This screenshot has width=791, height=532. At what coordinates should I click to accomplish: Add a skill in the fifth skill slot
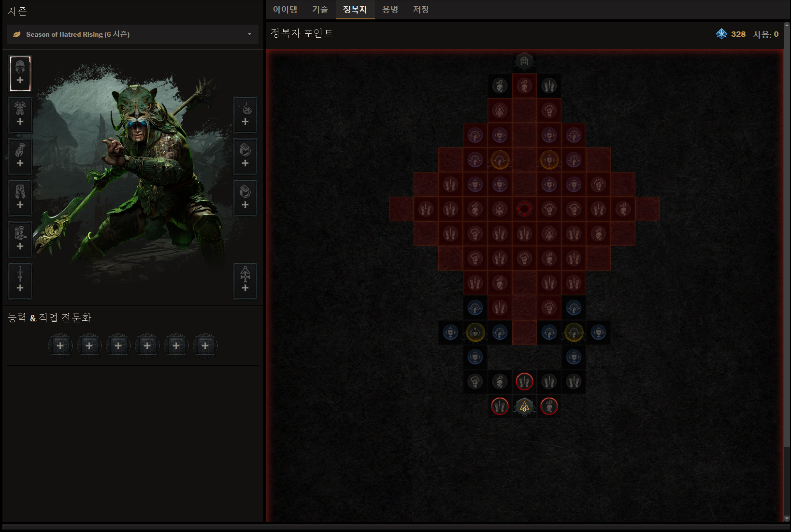click(x=176, y=346)
